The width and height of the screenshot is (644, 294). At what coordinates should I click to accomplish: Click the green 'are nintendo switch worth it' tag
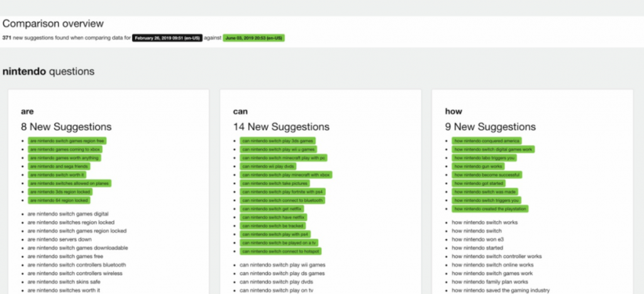coord(57,175)
